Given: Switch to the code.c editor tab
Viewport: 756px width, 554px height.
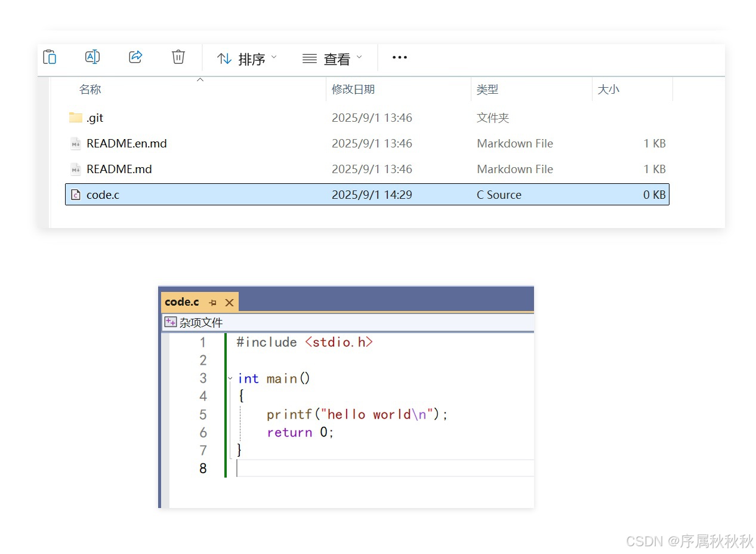Looking at the screenshot, I should tap(182, 302).
